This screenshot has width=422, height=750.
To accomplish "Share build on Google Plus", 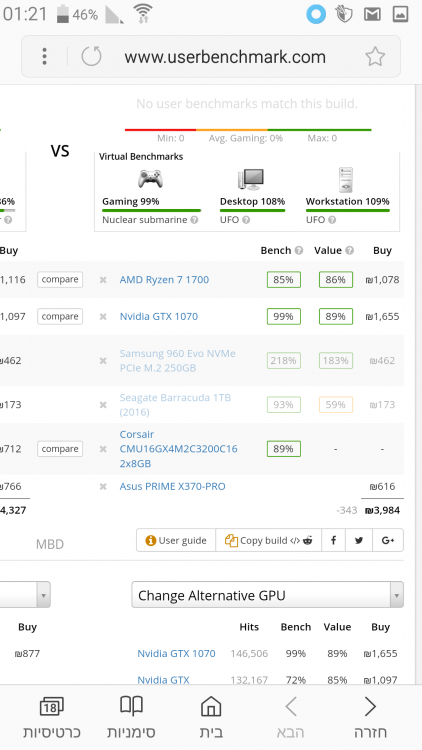I will tap(388, 540).
